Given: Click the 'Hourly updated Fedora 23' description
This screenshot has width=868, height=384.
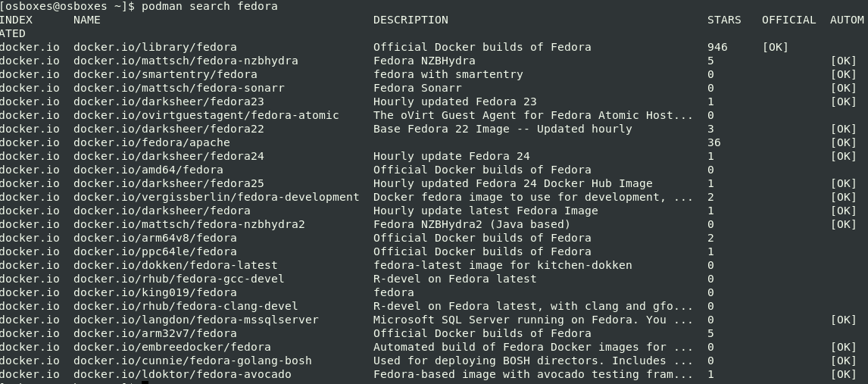Looking at the screenshot, I should (455, 101).
